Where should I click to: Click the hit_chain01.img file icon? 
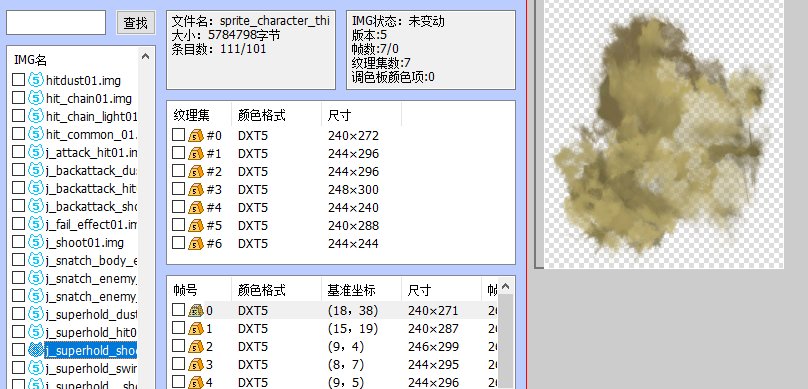[x=36, y=98]
